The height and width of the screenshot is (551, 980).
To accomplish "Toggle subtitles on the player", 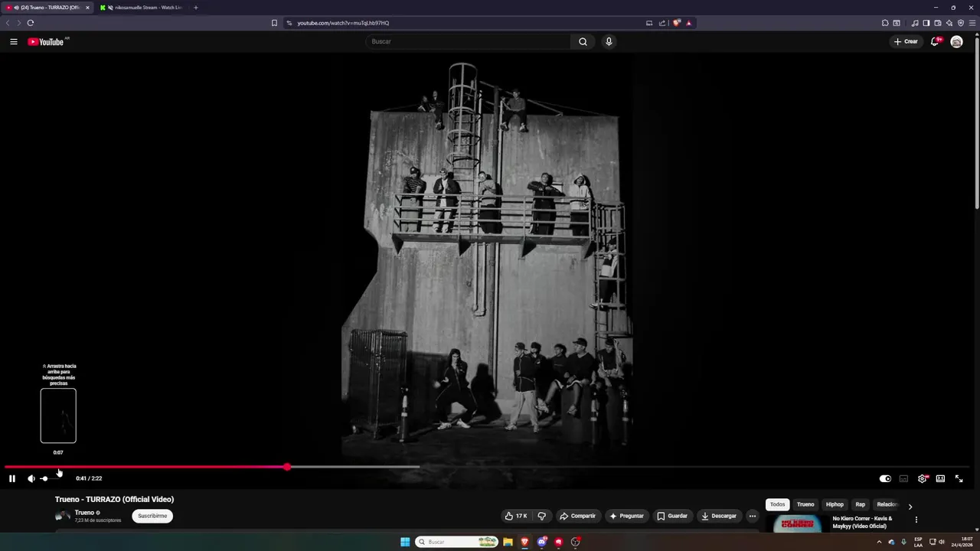I will click(903, 478).
